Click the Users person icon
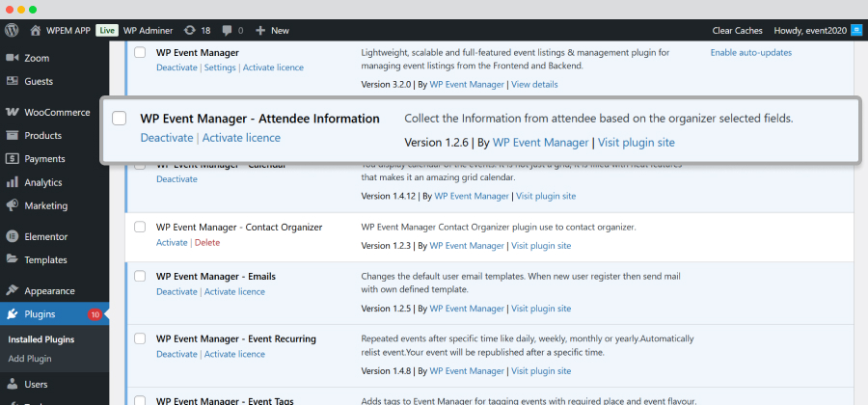This screenshot has width=868, height=405. [13, 384]
